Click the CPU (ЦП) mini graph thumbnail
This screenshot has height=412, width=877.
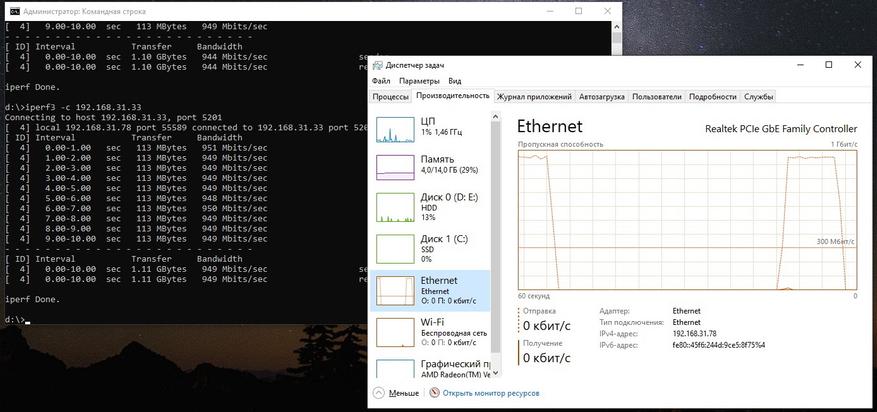[396, 128]
